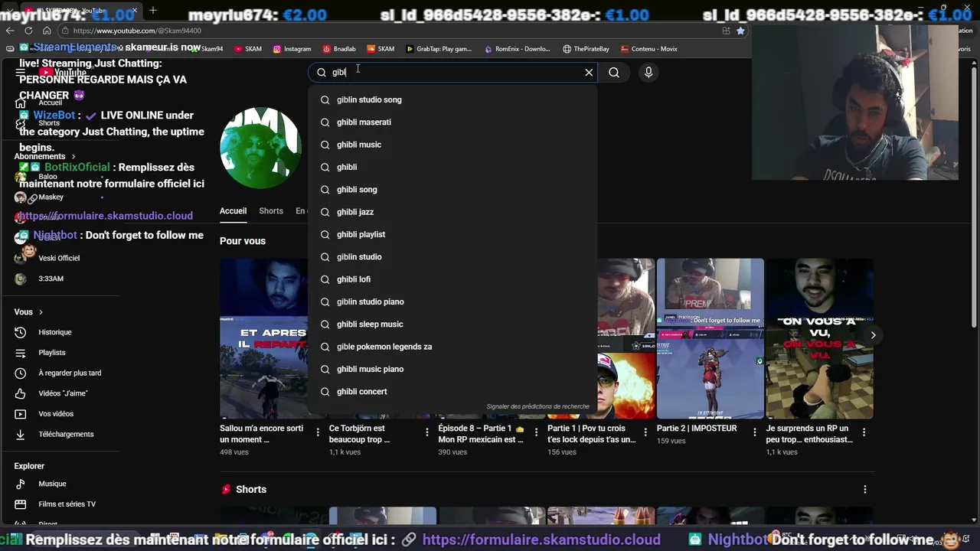980x551 pixels.
Task: Play "Je surprends un RP" video thumbnail
Action: (819, 338)
